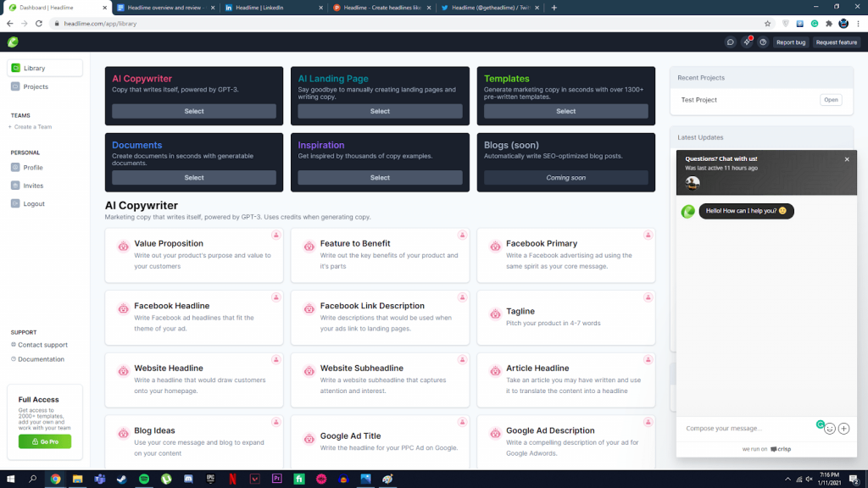Click the robot icon on Google Ad Title card
The width and height of the screenshot is (868, 488).
309,439
